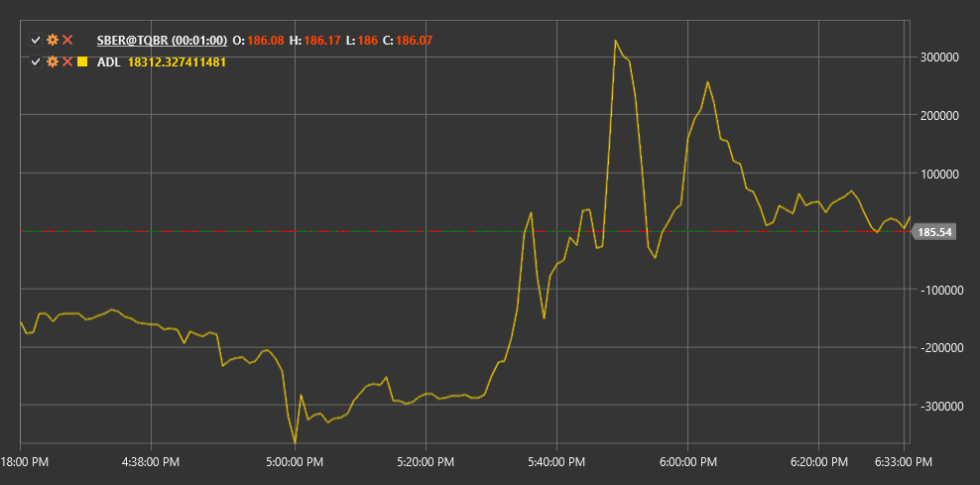Click the Low price value 186
The width and height of the screenshot is (980, 485).
[x=367, y=41]
